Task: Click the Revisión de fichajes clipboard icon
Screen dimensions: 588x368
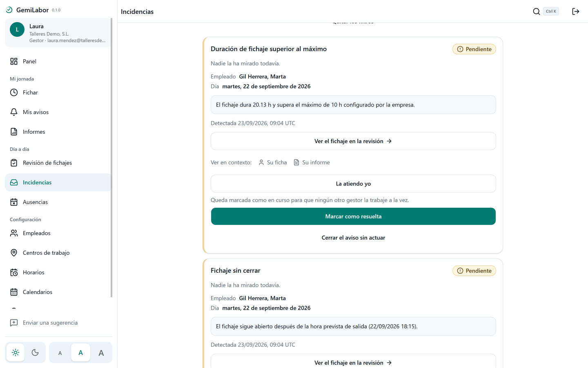Action: tap(14, 163)
